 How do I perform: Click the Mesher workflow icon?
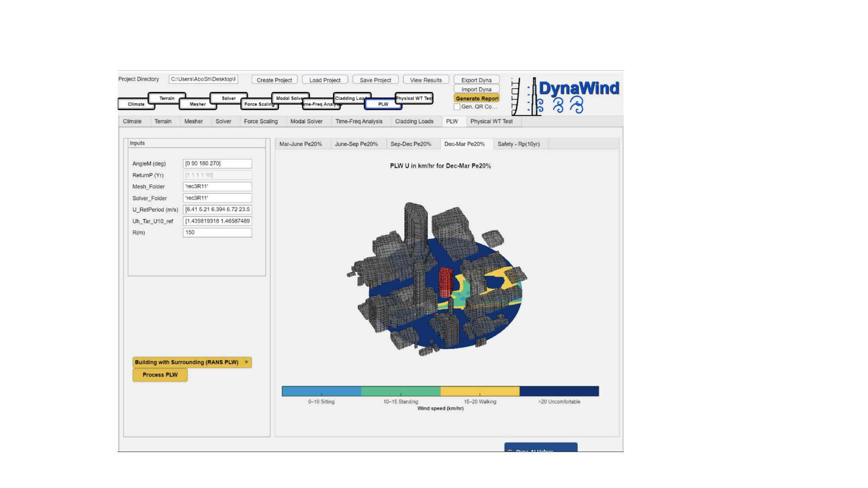pos(198,104)
